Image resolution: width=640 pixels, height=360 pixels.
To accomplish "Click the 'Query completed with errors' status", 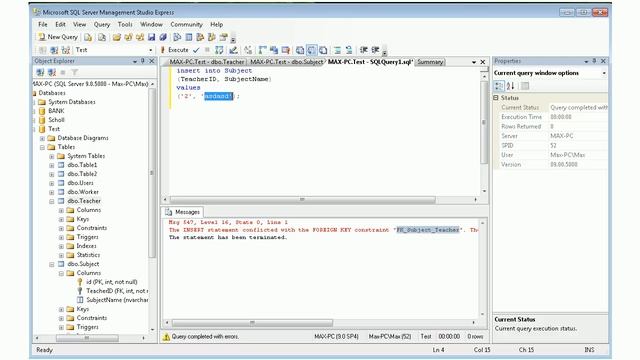I will pyautogui.click(x=205, y=337).
